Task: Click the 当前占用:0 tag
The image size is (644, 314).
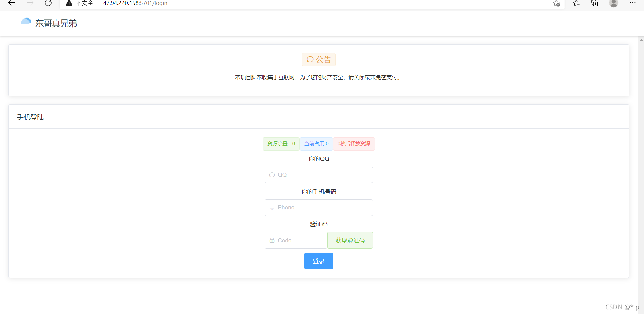Action: tap(316, 144)
